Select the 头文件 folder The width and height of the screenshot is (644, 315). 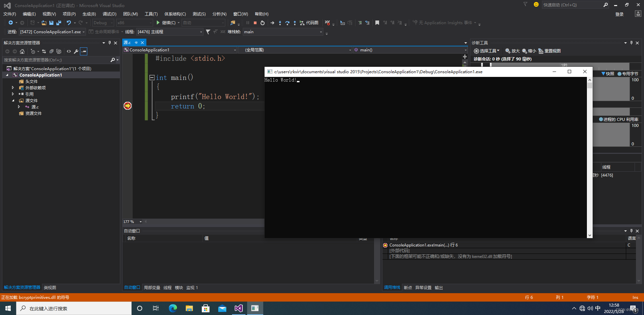31,82
